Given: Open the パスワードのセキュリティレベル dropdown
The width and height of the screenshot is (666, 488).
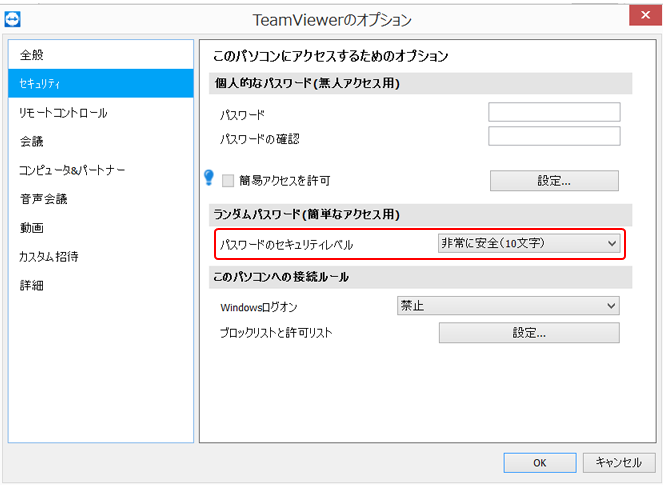Looking at the screenshot, I should click(x=529, y=243).
